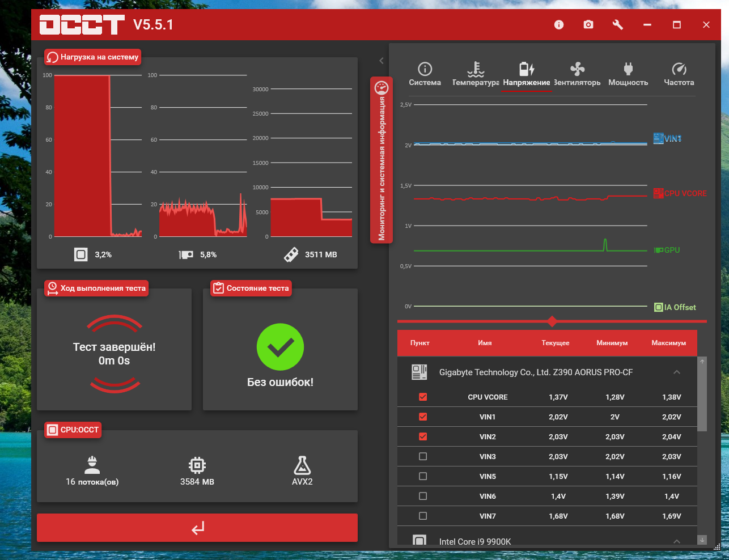
Task: Click the GPU usage icon next to 5,8%
Action: (x=186, y=254)
